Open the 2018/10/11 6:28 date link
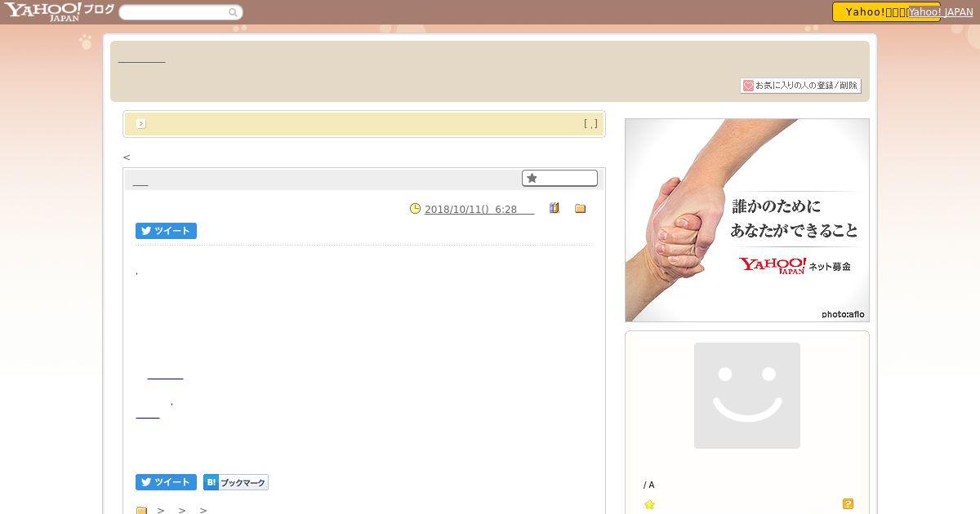Screen dimensions: 980x514 pos(479,210)
